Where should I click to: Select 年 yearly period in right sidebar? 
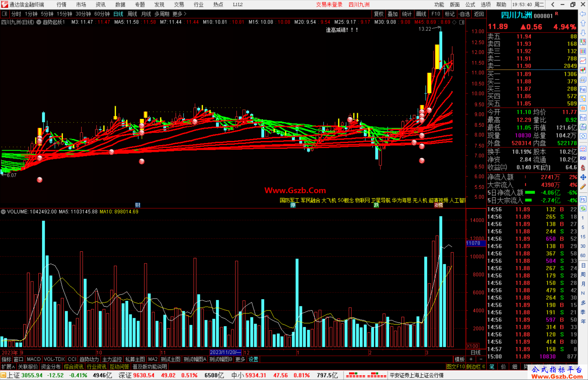tap(583, 321)
